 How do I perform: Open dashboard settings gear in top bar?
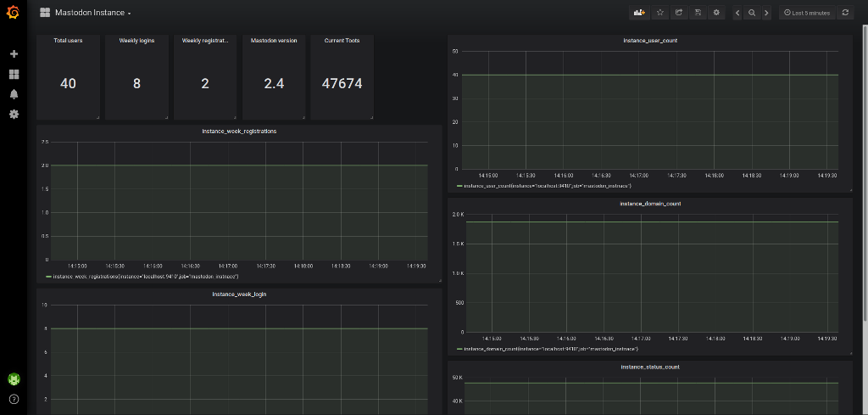coord(716,13)
